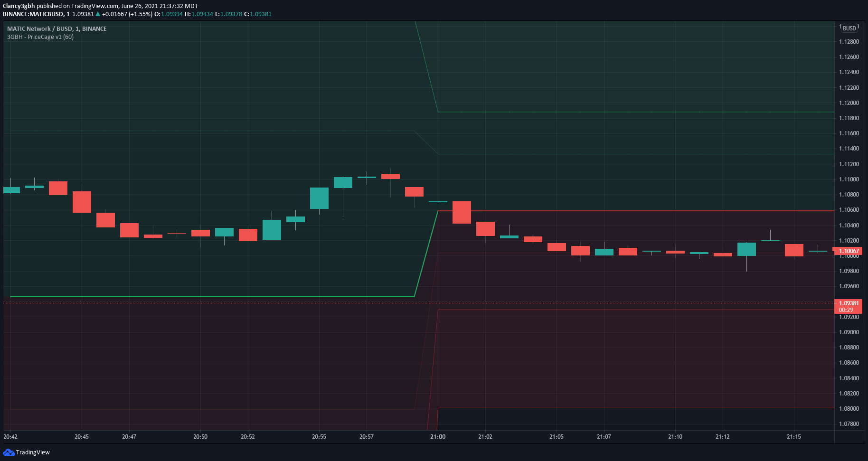
Task: Click the 1.11200 price axis label
Action: pyautogui.click(x=849, y=164)
